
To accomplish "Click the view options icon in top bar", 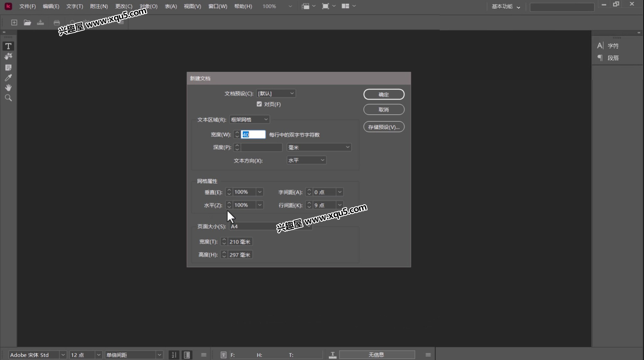I will pos(305,6).
